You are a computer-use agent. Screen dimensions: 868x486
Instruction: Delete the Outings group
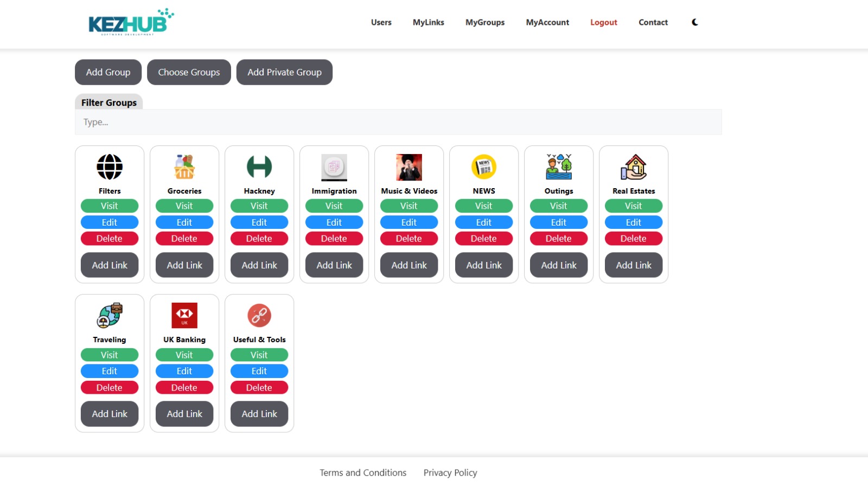[559, 239]
